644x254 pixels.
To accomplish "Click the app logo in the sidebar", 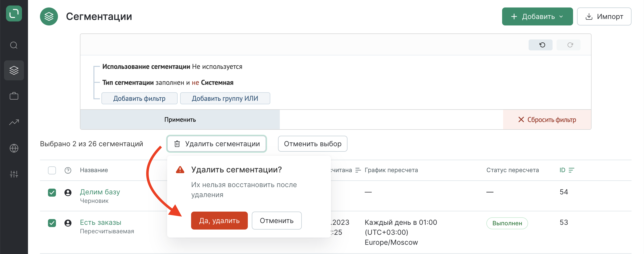I will point(14,13).
